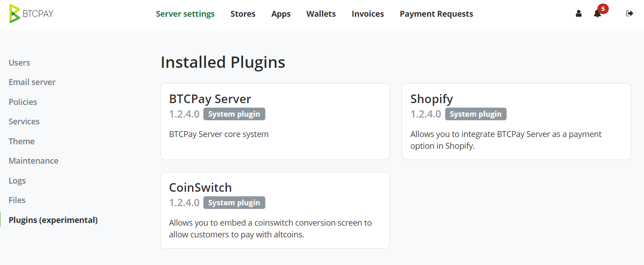Click the Shopify payment option description
The width and height of the screenshot is (644, 265).
[506, 140]
